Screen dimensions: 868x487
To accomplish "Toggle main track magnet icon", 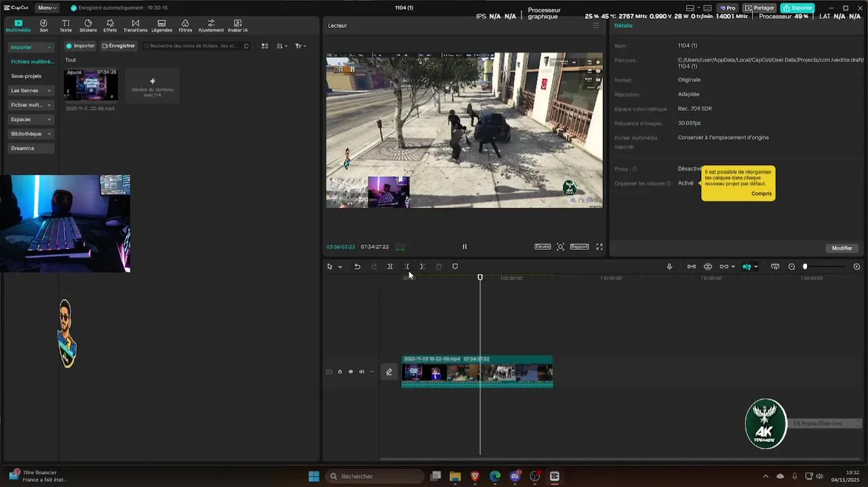I will pyautogui.click(x=691, y=266).
